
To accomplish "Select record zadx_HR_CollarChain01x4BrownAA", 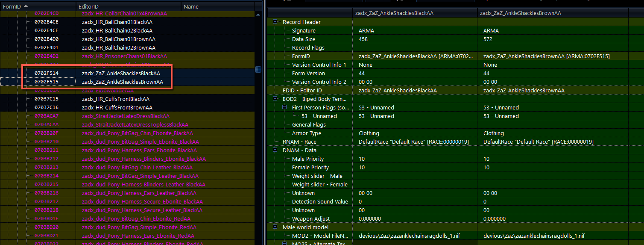I will (x=124, y=13).
